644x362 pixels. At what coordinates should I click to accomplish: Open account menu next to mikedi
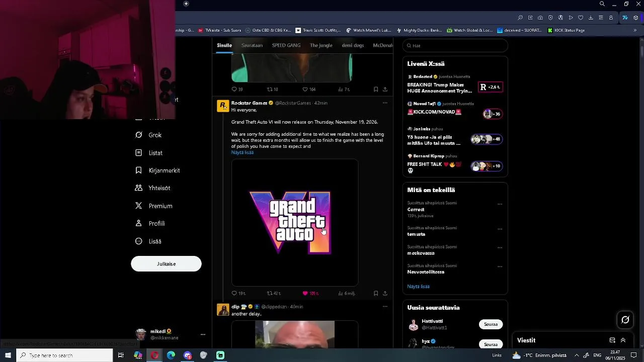tap(203, 334)
